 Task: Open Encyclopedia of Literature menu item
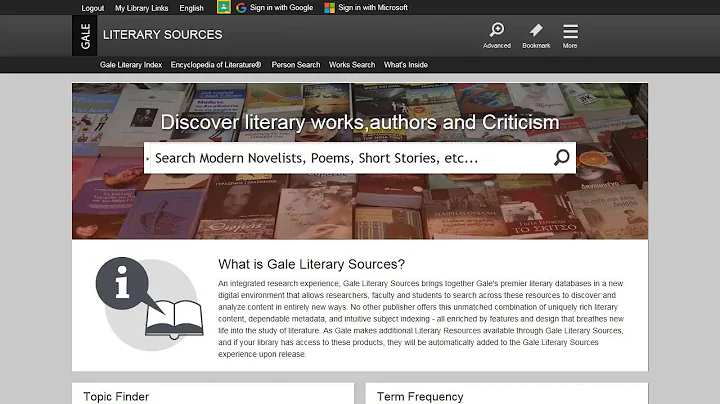(x=216, y=65)
